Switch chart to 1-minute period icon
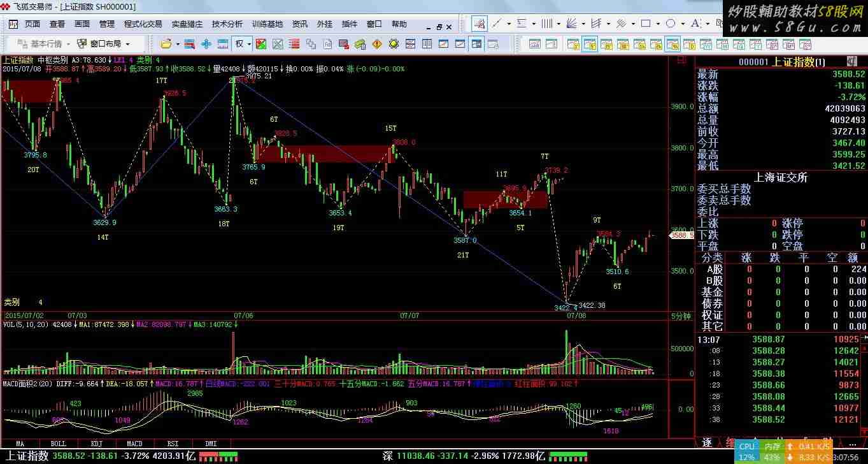 coord(573,44)
